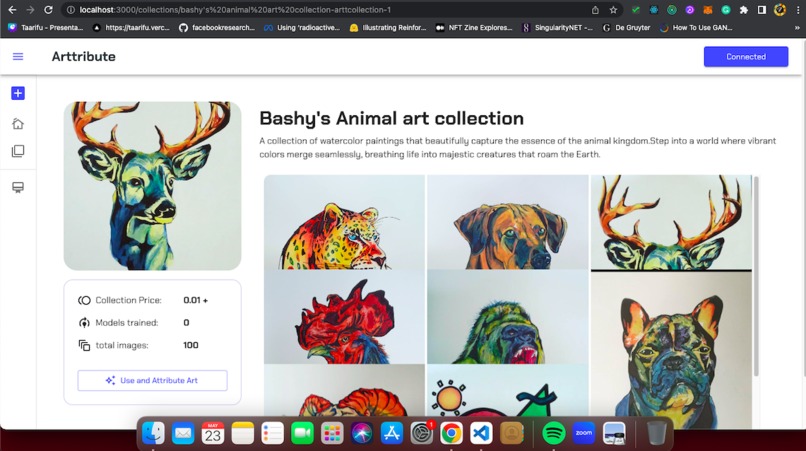This screenshot has width=806, height=451.
Task: Open the Chrome three-dot menu
Action: point(798,10)
